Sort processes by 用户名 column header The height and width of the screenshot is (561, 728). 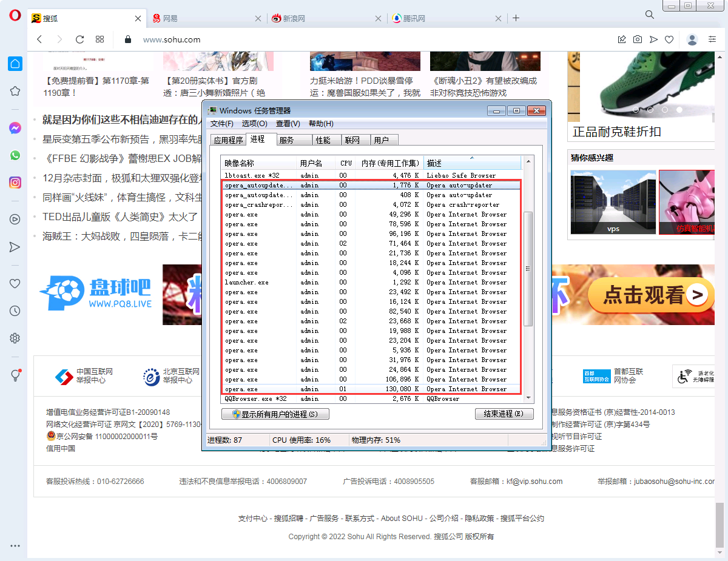[317, 163]
